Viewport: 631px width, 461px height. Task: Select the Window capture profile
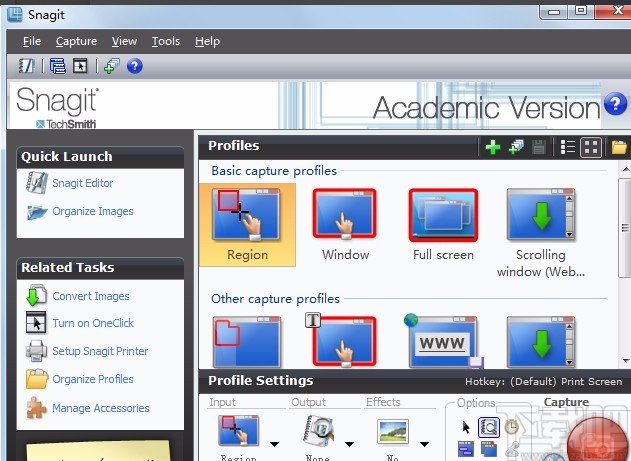345,225
